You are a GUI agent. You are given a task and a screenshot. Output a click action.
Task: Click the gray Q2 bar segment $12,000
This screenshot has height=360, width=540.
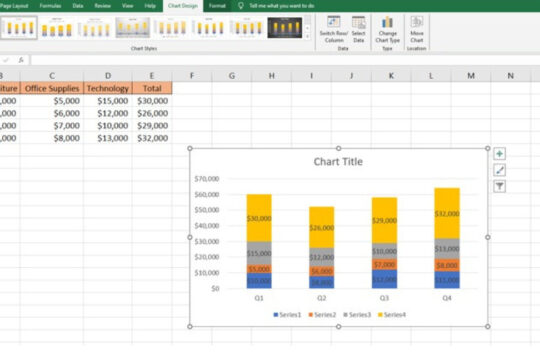click(x=321, y=257)
